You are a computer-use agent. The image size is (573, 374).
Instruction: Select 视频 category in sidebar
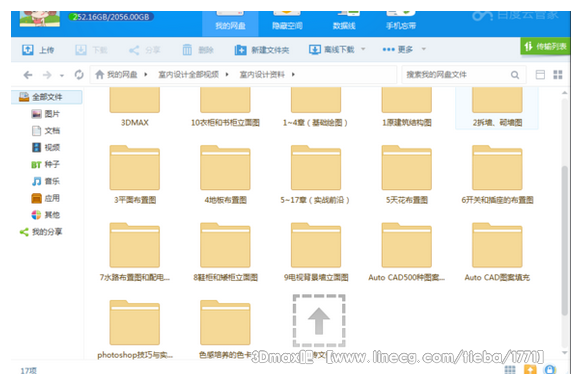point(46,148)
